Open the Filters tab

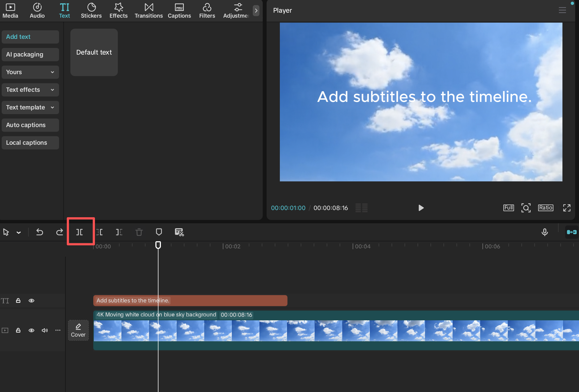pos(207,10)
